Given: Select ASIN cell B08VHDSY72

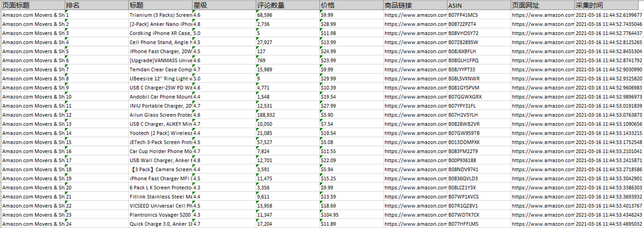Looking at the screenshot, I should click(x=479, y=33).
